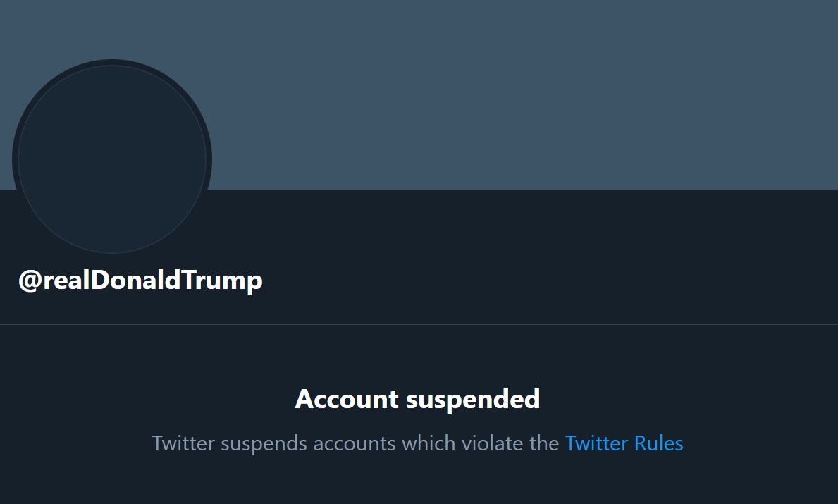Click the word "accounts" in the notice
The height and width of the screenshot is (504, 838).
pos(354,443)
